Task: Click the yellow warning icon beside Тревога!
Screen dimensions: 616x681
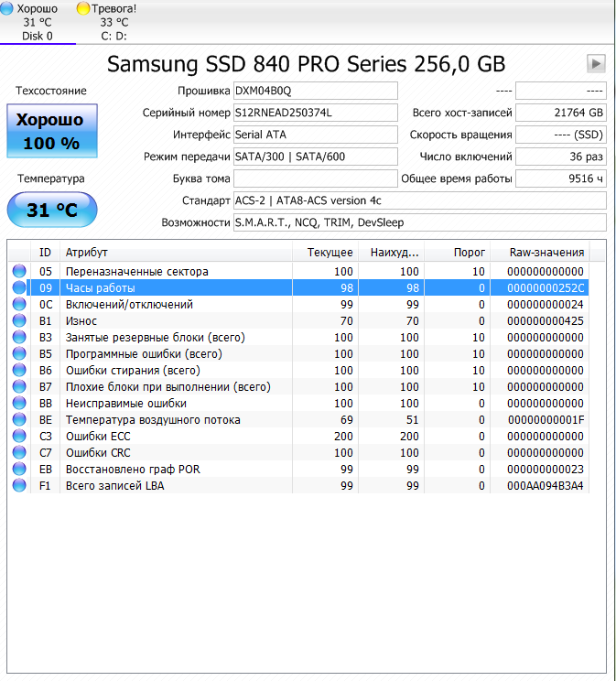Action: point(83,8)
